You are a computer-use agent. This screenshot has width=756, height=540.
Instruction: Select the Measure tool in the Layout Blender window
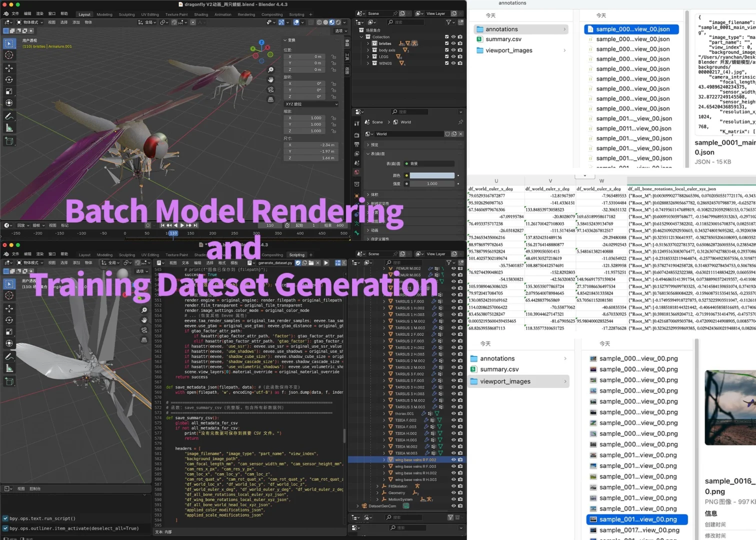9,128
